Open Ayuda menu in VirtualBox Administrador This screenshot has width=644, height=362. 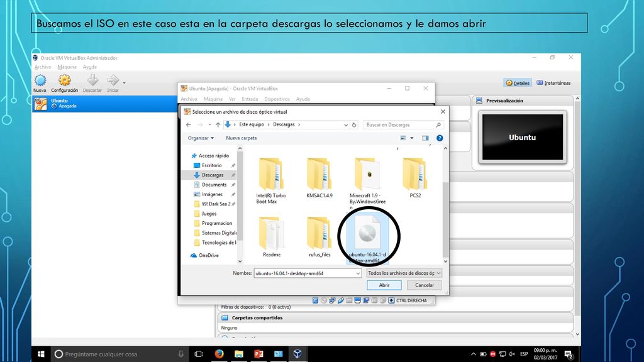[89, 67]
